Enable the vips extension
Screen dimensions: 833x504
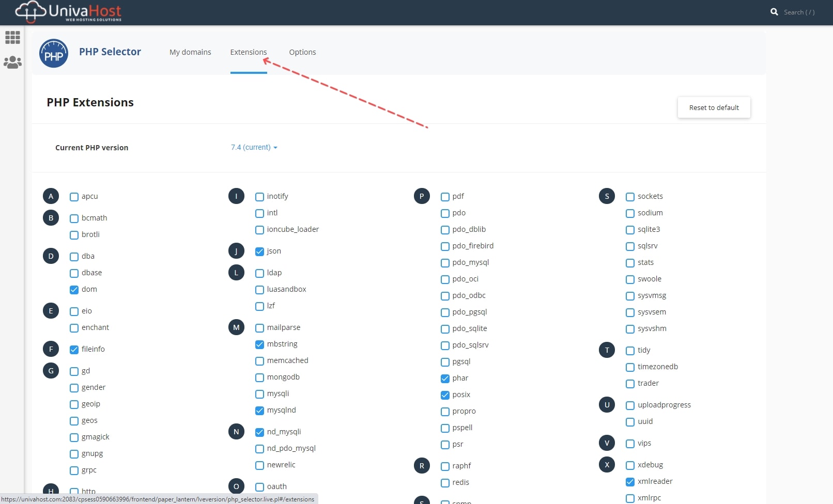630,444
